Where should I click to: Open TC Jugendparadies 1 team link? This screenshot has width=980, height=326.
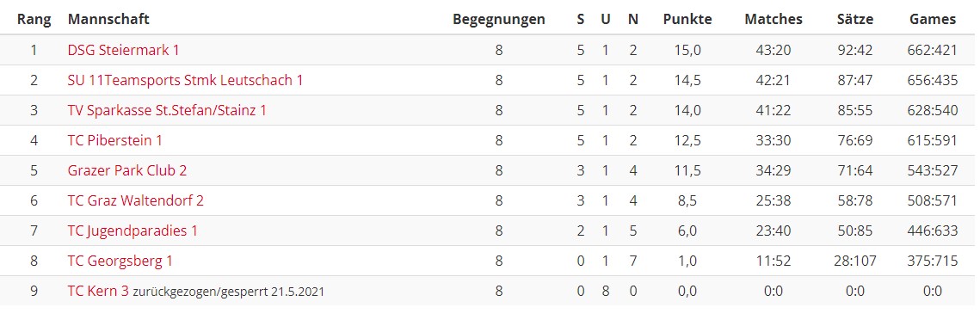coord(133,231)
